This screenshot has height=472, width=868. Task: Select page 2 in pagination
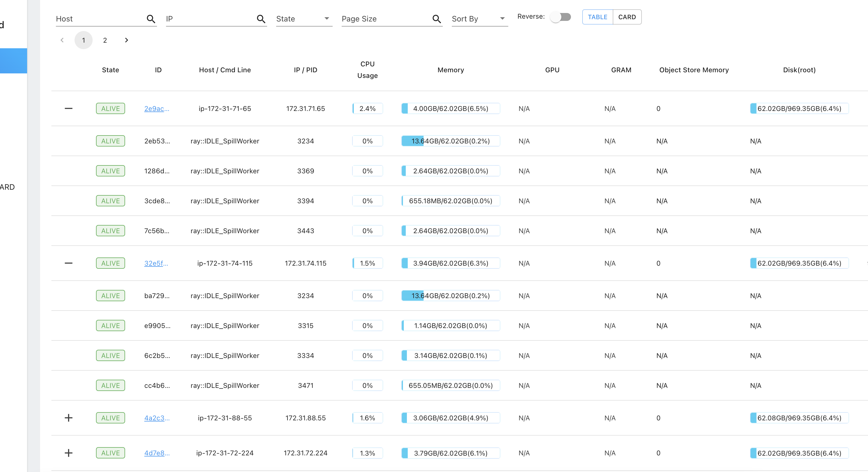105,40
